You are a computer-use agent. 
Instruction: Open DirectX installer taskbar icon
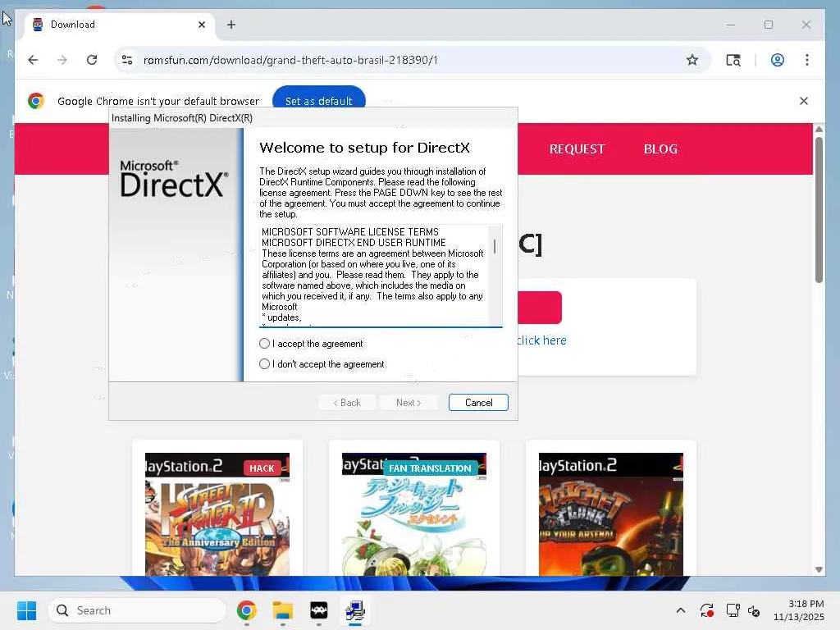pos(354,610)
